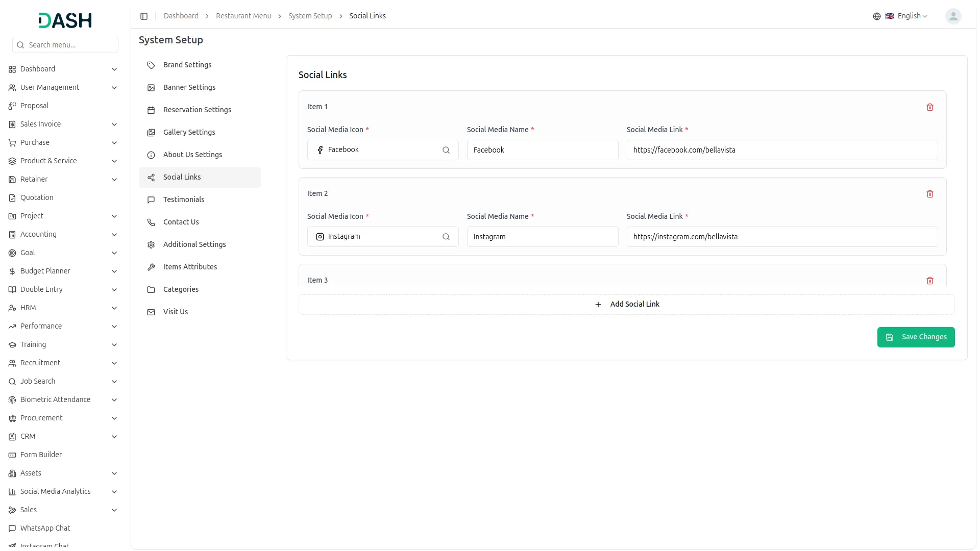Expand the CRM sidebar section
980x551 pixels.
coord(114,437)
